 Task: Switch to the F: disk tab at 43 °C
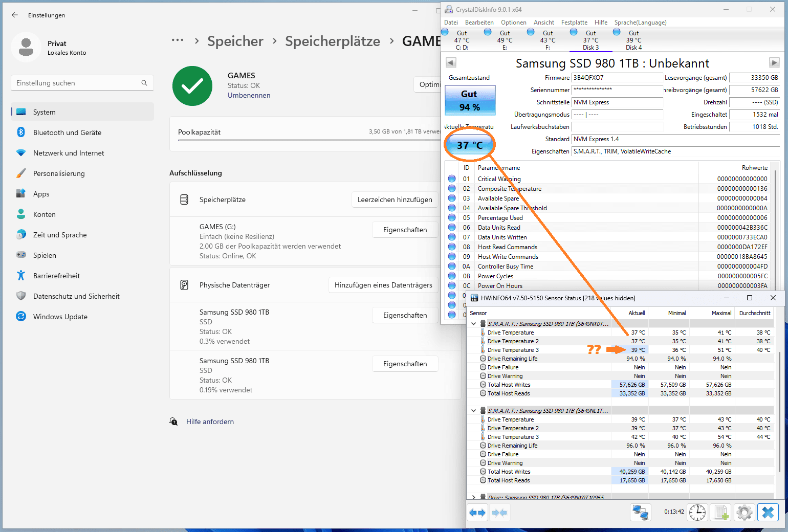pyautogui.click(x=548, y=40)
